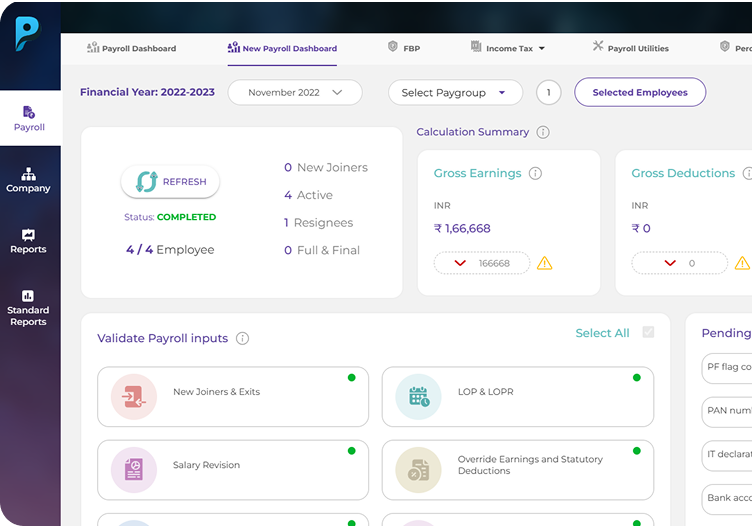Image resolution: width=752 pixels, height=526 pixels.
Task: Click the Validate Payroll inputs info icon
Action: pyautogui.click(x=242, y=339)
